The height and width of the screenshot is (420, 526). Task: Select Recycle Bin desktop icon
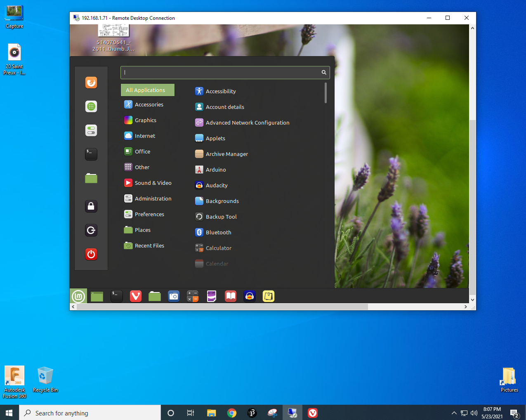pyautogui.click(x=45, y=379)
